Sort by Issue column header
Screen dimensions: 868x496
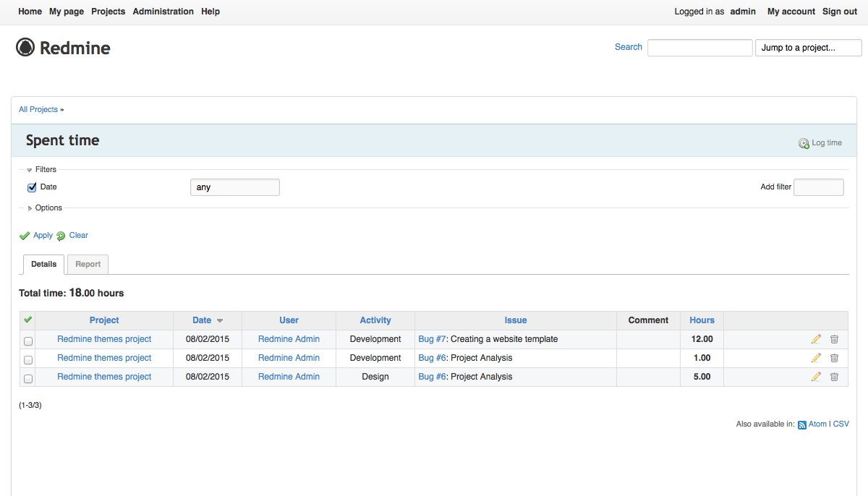516,320
